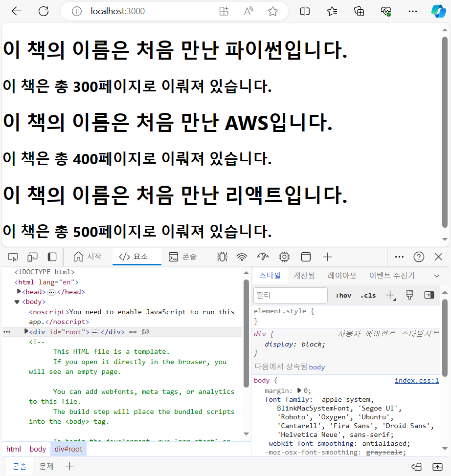Add this page to favorites star

pos(272,11)
